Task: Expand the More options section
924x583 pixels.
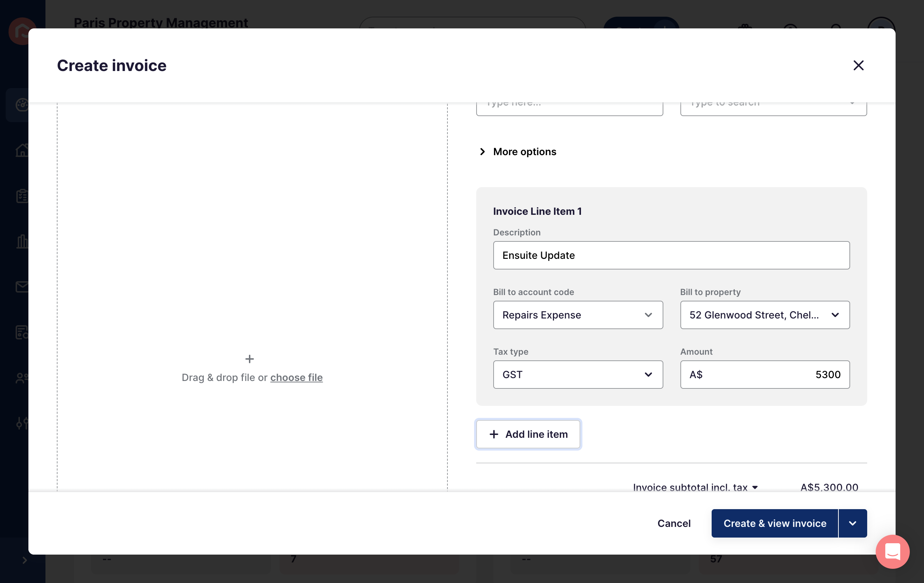Action: [x=518, y=152]
